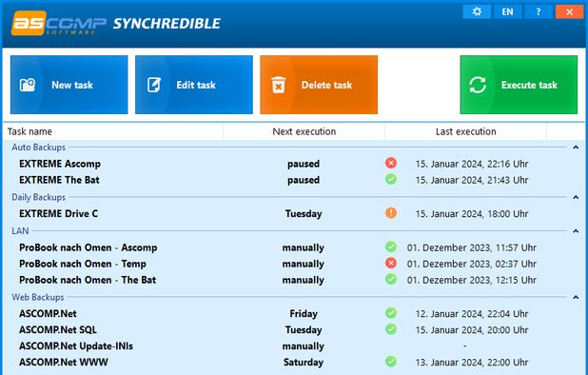Select the EXTREME Drive C task
Image resolution: width=588 pixels, height=375 pixels.
tap(58, 214)
